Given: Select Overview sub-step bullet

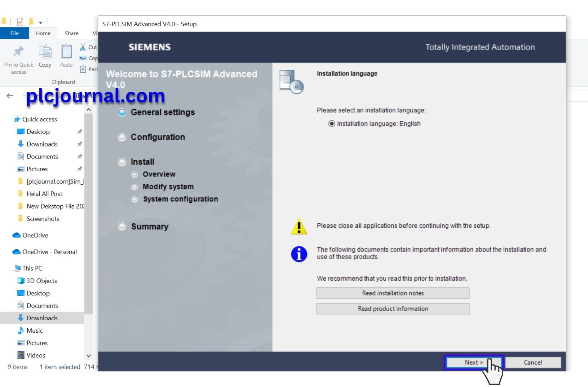Looking at the screenshot, I should pos(134,175).
